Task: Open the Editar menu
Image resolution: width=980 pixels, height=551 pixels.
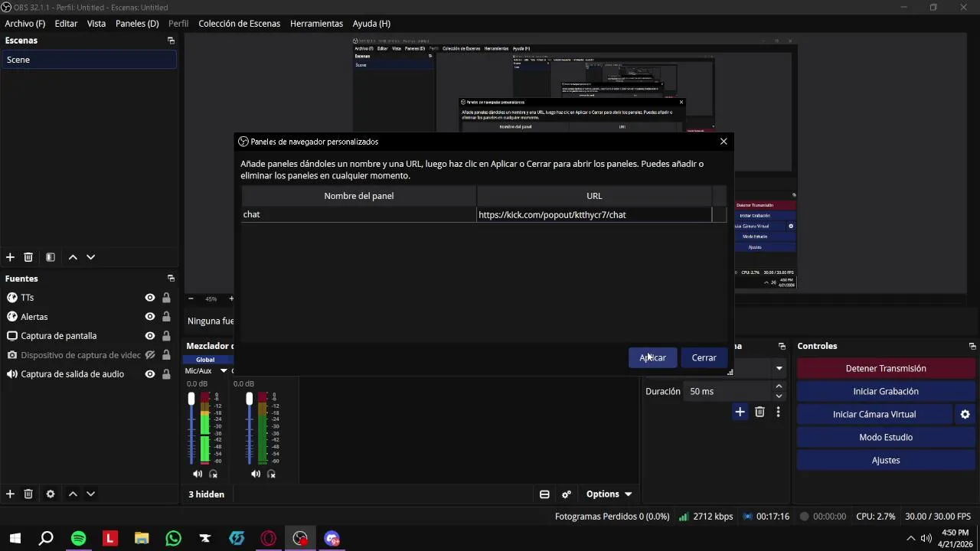Action: coord(66,24)
